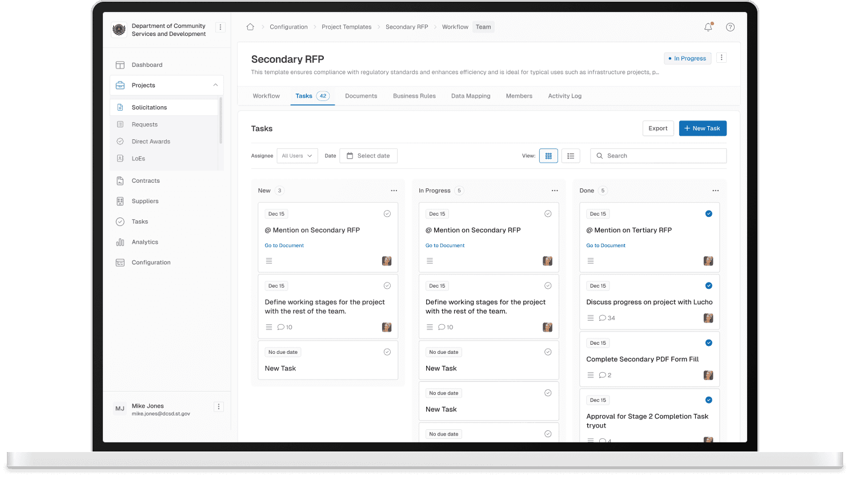Open the department options kebab menu
The height and width of the screenshot is (504, 850).
click(220, 27)
